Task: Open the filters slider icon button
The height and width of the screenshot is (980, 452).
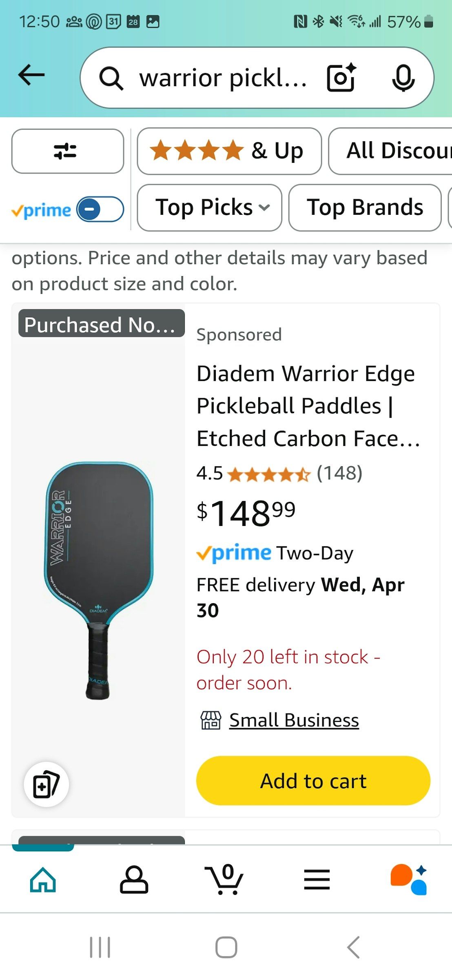Action: pos(68,151)
